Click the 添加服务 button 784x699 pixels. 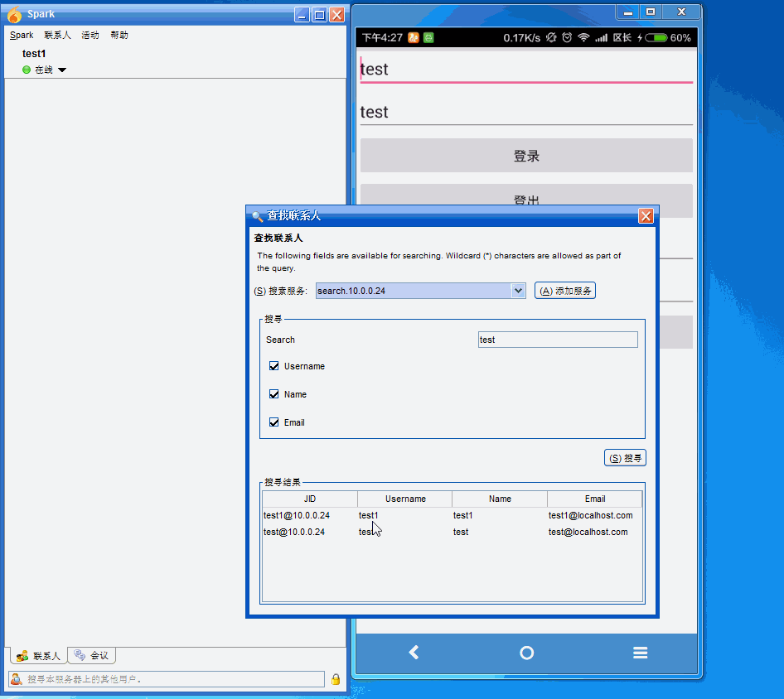tap(565, 291)
